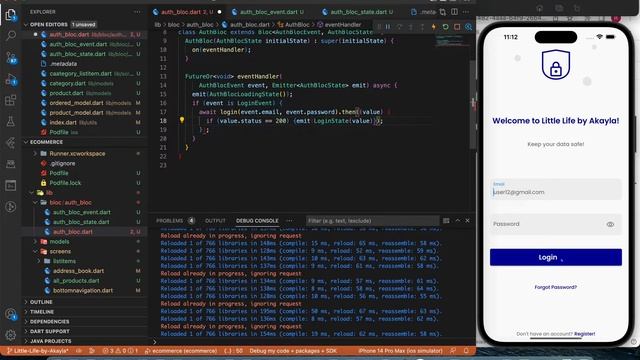Open the Testing flask view

11,121
